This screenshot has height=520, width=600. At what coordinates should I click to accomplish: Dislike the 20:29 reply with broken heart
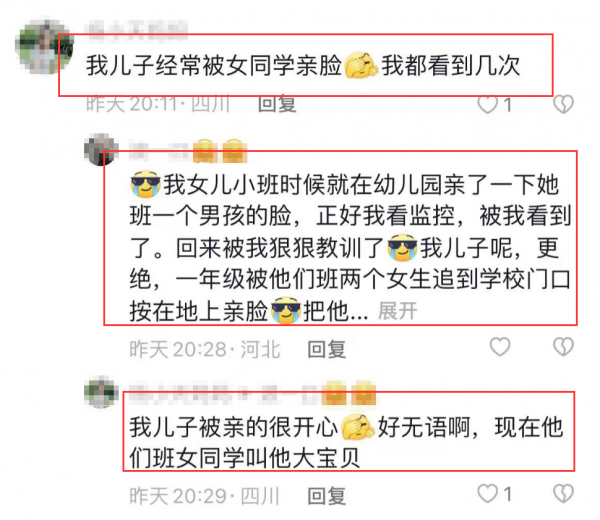coord(563,493)
